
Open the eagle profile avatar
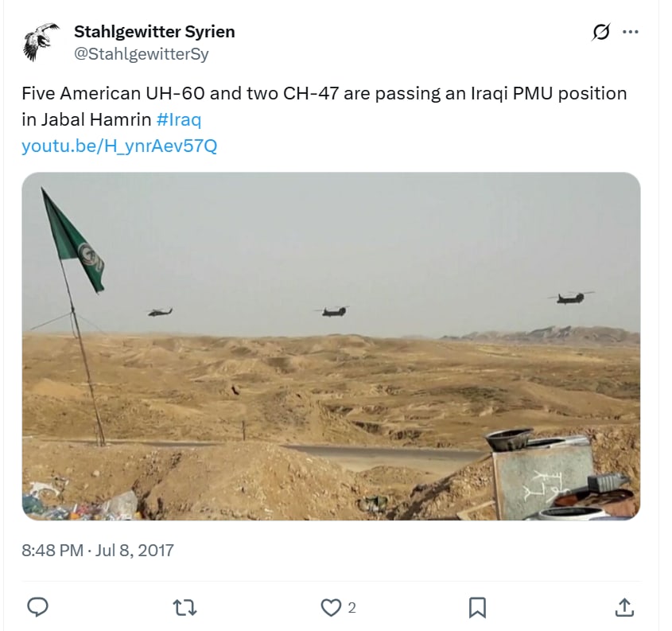(41, 43)
